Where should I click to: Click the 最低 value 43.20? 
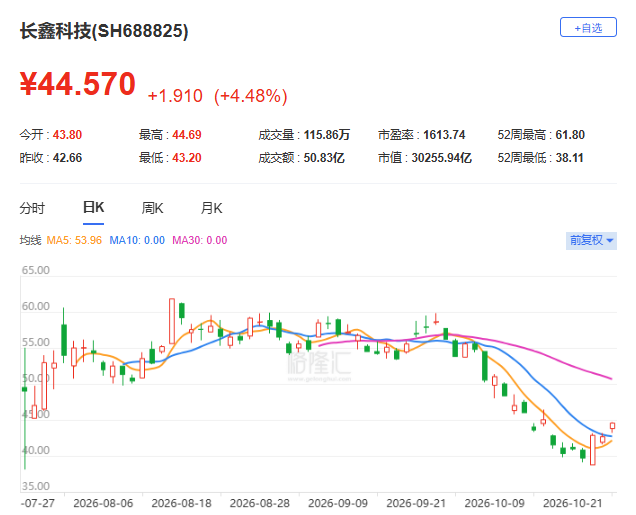[x=187, y=158]
